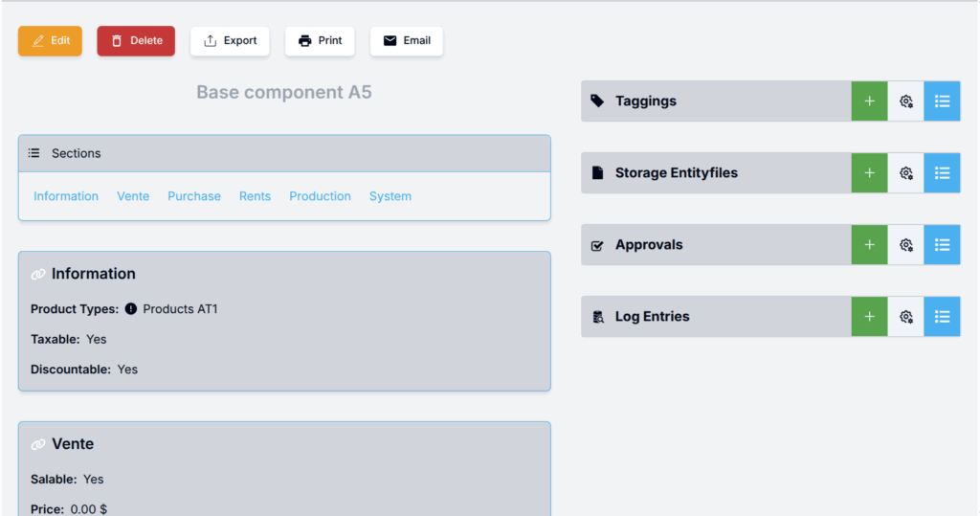Viewport: 980px width, 516px height.
Task: Click the Information section link icon
Action: (x=38, y=274)
